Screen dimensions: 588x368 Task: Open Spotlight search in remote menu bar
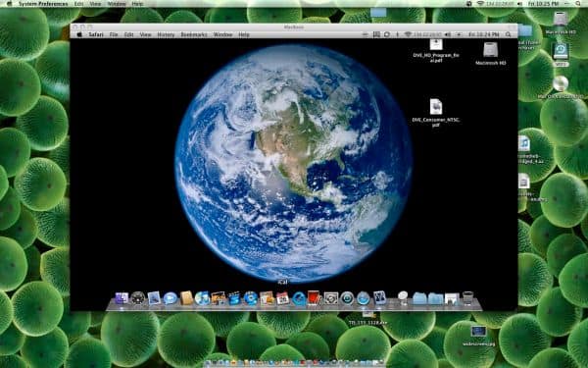coord(508,34)
